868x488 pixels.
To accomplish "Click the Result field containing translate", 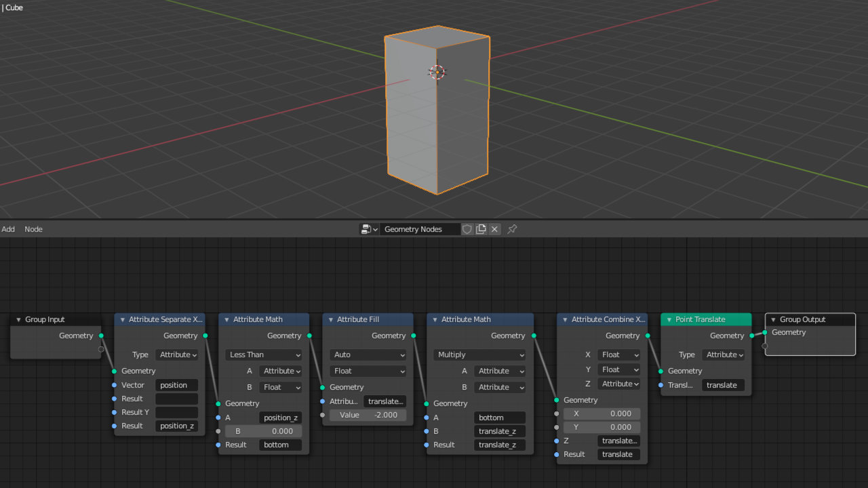I will [x=618, y=454].
